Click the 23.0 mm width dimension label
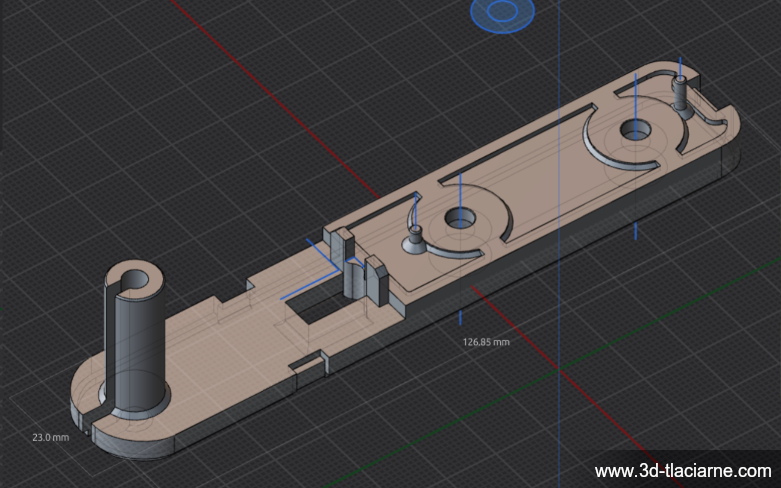The image size is (781, 488). tap(51, 438)
